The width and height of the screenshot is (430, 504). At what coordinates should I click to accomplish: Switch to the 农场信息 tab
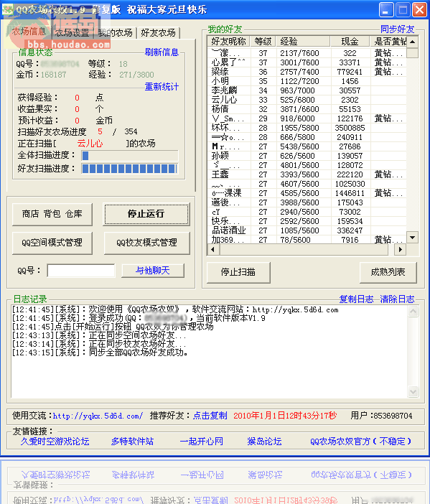pos(29,32)
